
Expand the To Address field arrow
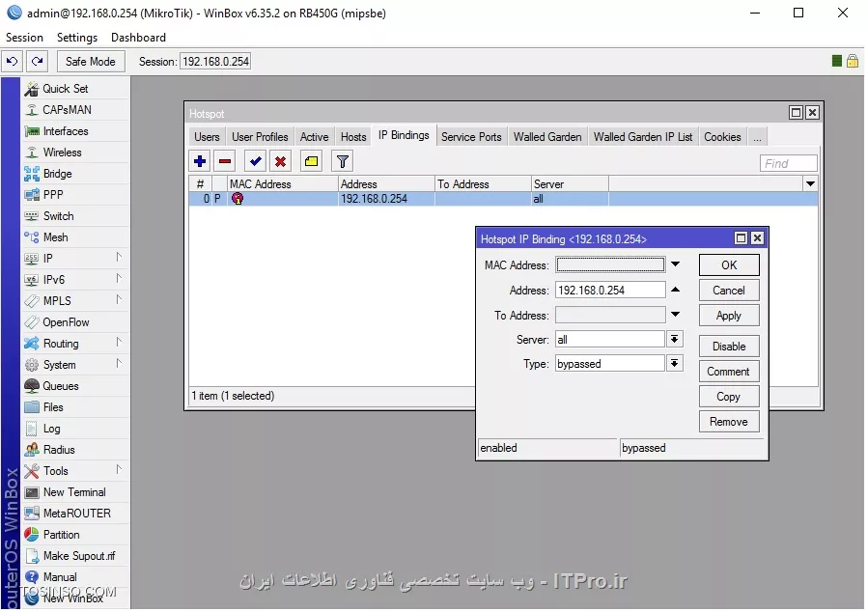click(675, 315)
